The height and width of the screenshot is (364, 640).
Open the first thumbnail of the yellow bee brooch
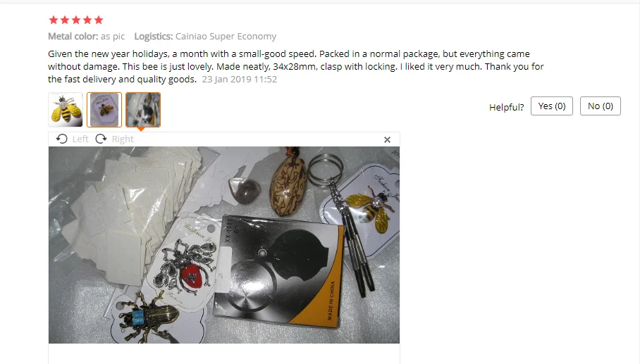(x=66, y=110)
